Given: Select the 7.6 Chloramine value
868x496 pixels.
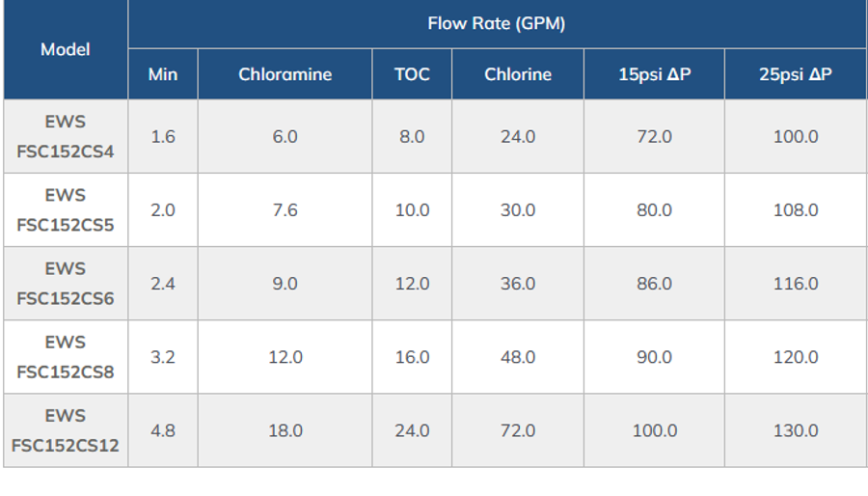Looking at the screenshot, I should [x=285, y=210].
